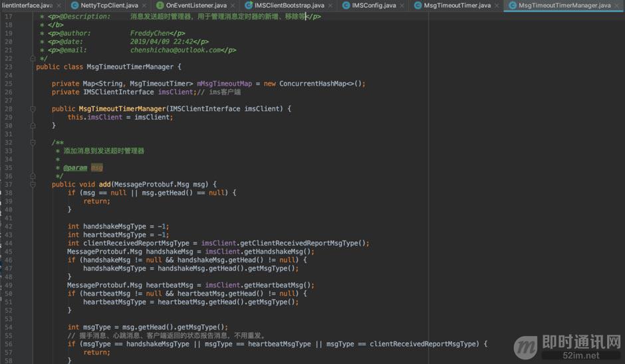The image size is (625, 364).
Task: Click the interface icon on OnEventListener.java tab
Action: click(x=160, y=5)
